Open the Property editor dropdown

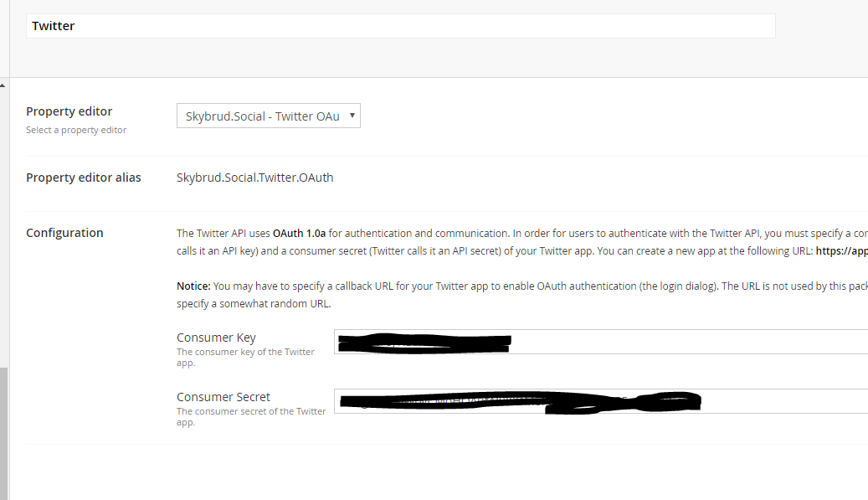coord(269,116)
